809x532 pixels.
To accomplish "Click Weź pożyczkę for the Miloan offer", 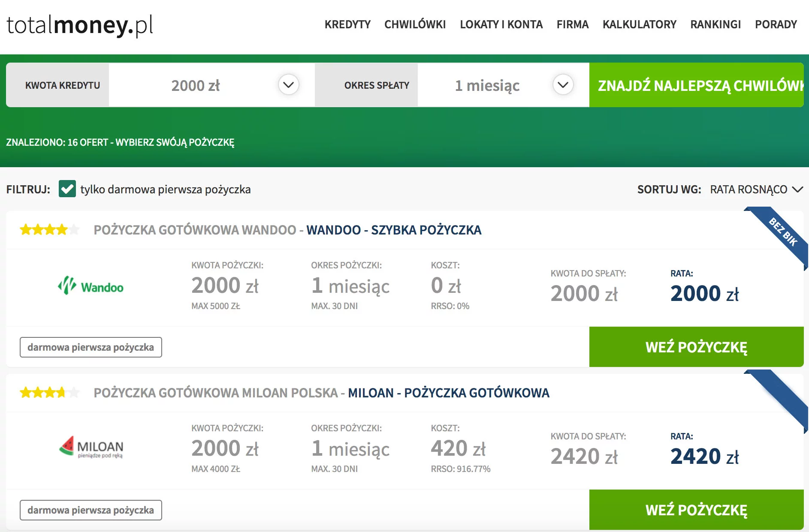I will (x=696, y=510).
